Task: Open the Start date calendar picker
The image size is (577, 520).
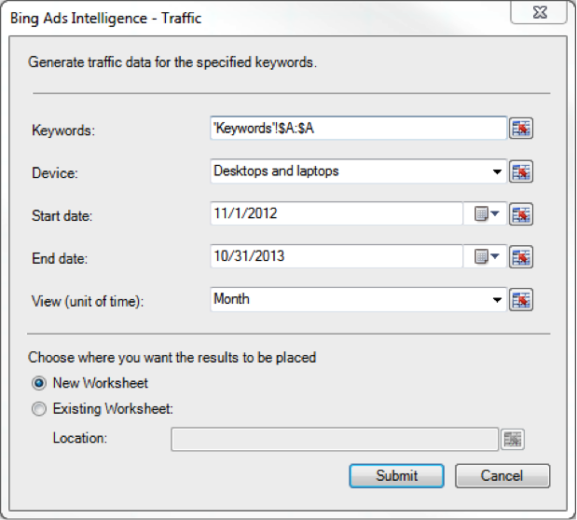Action: (486, 214)
